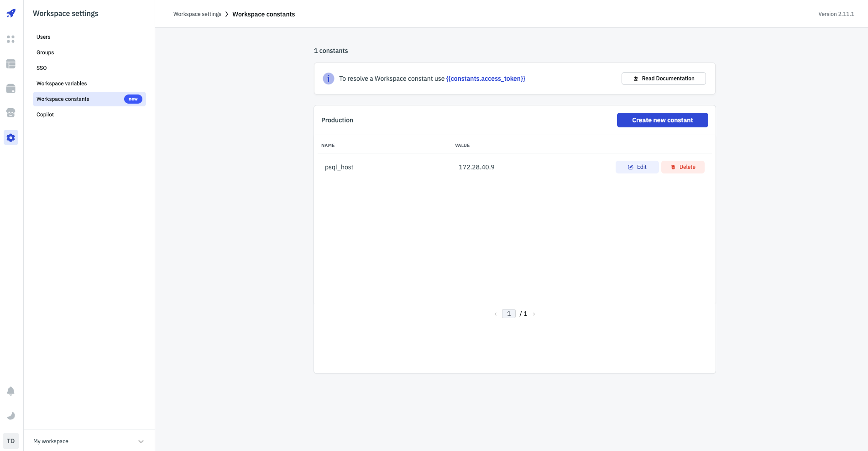Click the ToolJet rocket logo icon
This screenshot has width=868, height=451.
coord(11,13)
